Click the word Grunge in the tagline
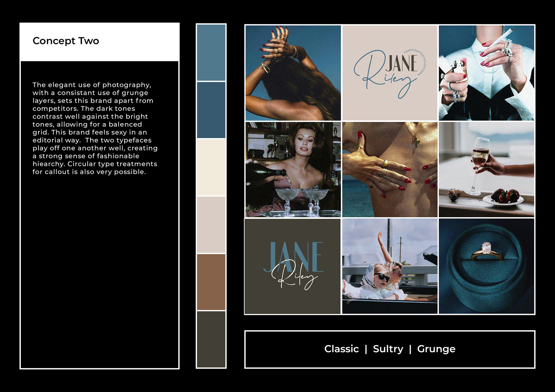The image size is (555, 392). click(436, 349)
